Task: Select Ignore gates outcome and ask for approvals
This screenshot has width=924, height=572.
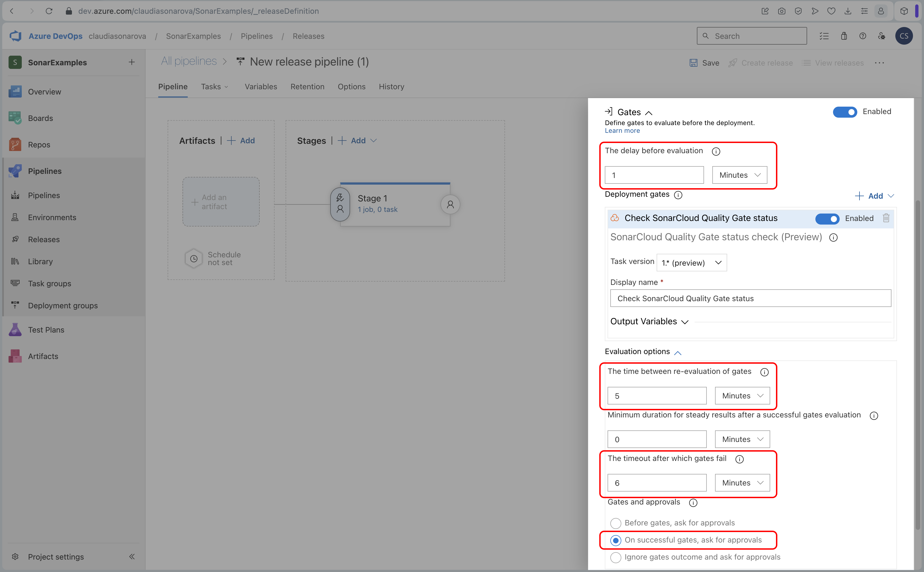Action: 615,557
